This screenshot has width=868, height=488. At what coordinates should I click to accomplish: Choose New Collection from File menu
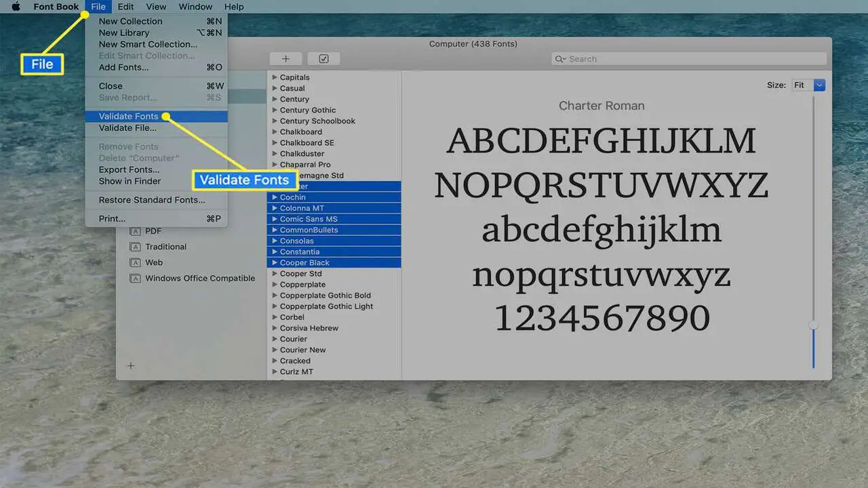pos(157,21)
